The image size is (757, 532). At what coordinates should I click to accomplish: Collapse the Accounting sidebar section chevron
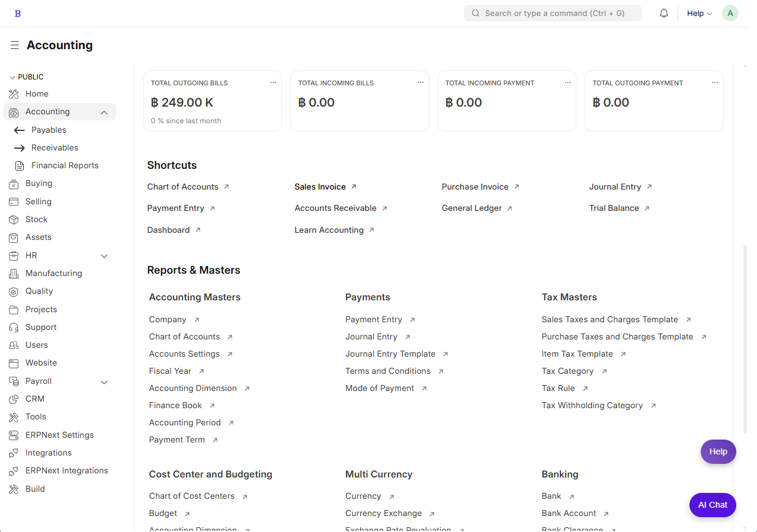point(104,112)
